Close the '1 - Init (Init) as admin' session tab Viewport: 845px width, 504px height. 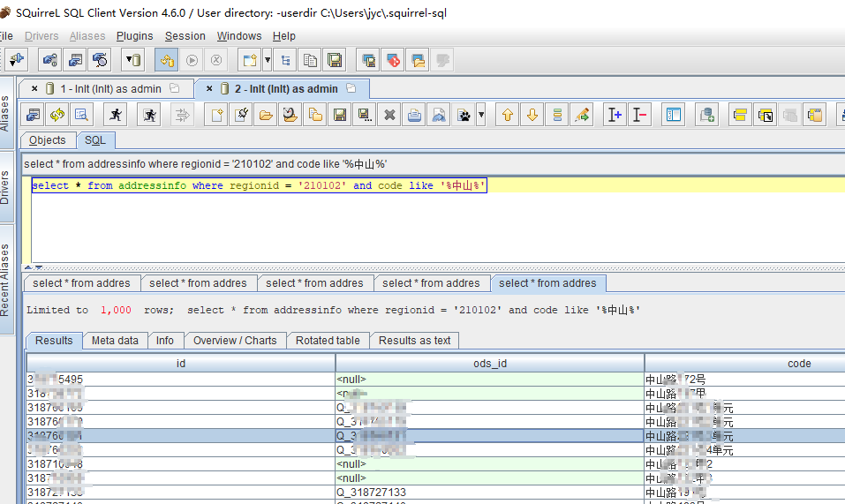[x=34, y=89]
